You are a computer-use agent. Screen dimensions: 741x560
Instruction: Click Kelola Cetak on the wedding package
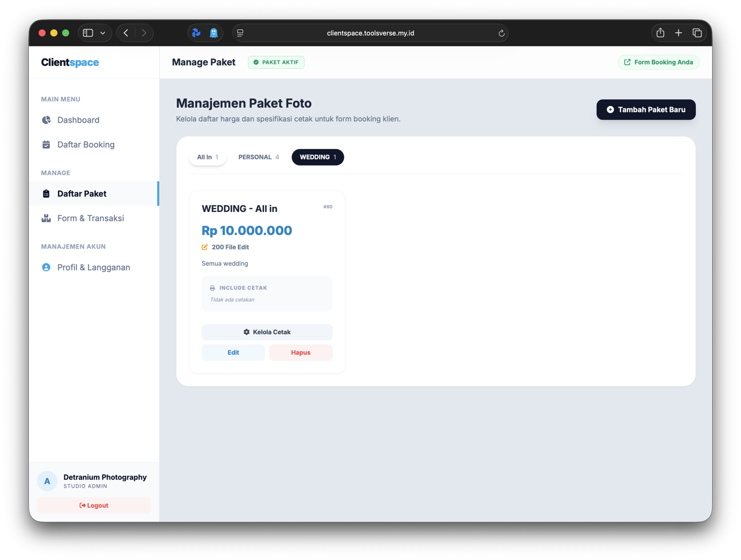click(x=267, y=332)
